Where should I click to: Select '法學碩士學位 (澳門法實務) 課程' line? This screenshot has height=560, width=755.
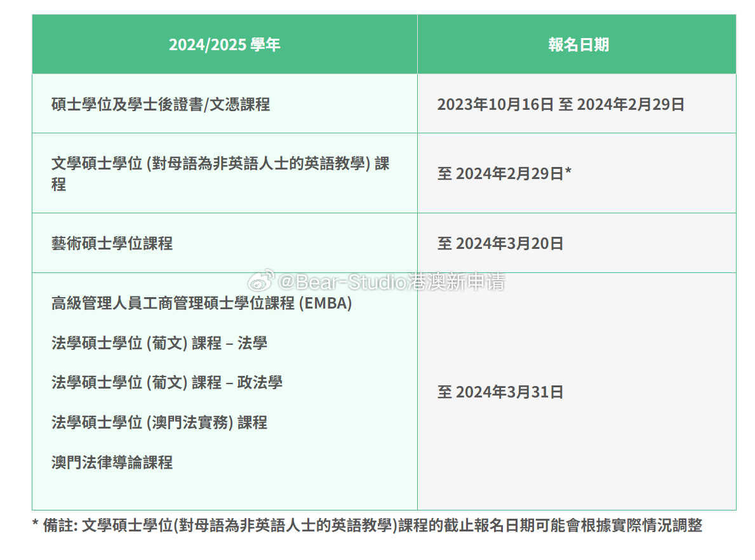pos(159,423)
